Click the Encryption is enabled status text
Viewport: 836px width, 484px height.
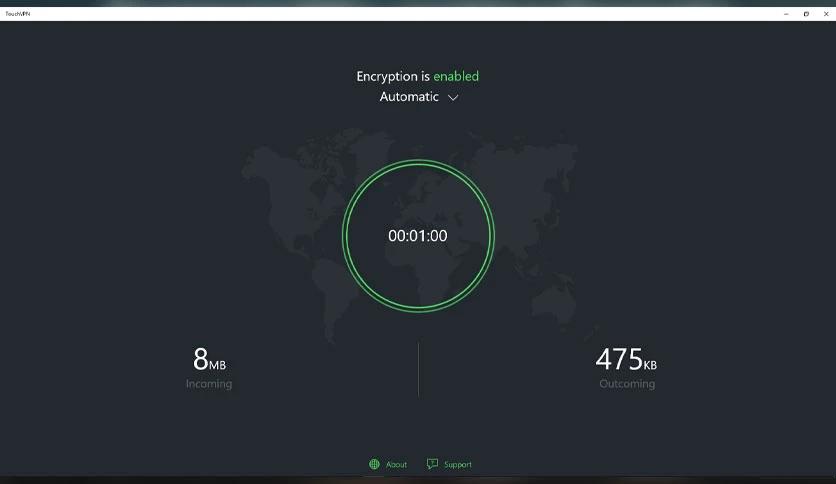tap(417, 76)
